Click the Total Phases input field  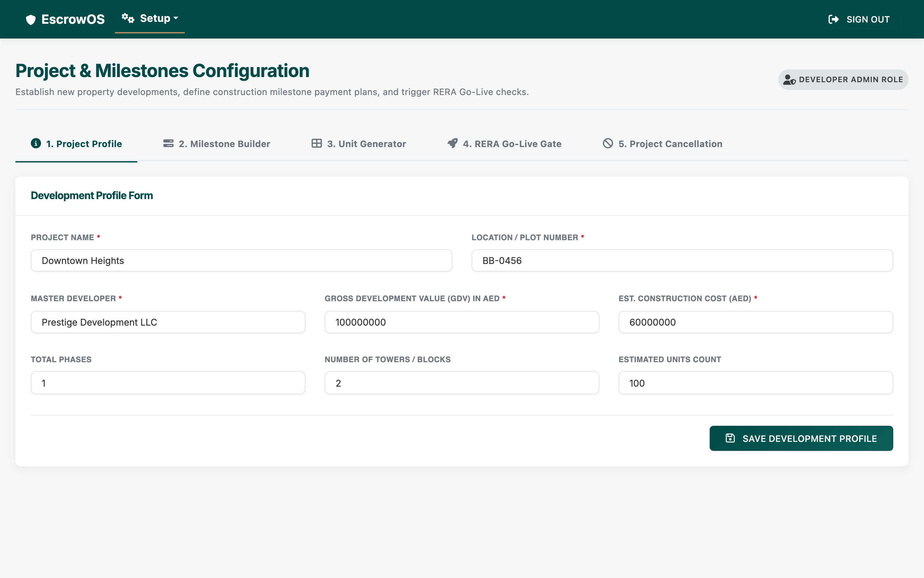tap(168, 383)
